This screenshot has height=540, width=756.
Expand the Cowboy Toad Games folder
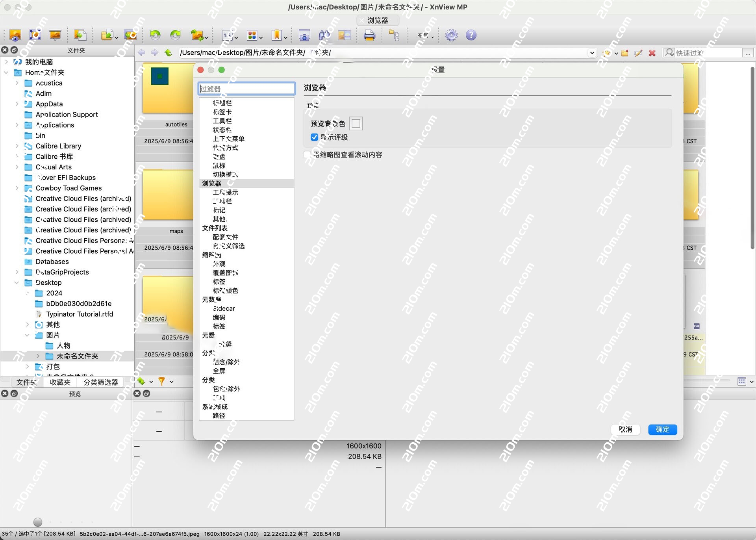click(x=17, y=188)
